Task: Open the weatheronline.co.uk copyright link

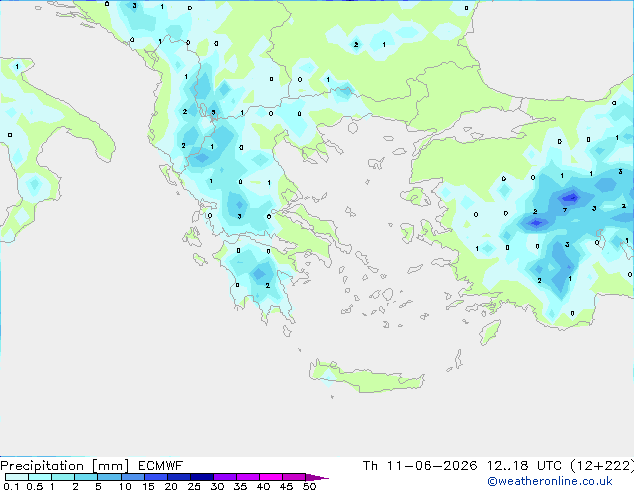Action: click(x=550, y=481)
